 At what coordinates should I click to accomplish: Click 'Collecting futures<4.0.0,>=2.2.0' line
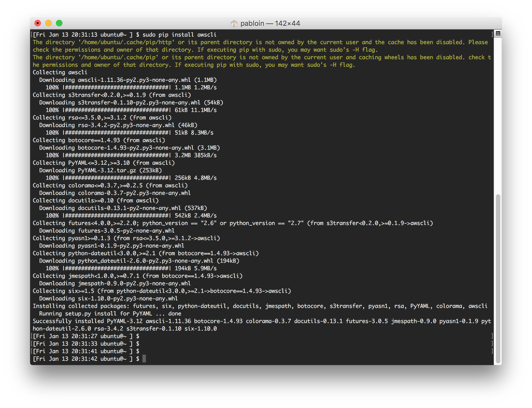point(233,223)
